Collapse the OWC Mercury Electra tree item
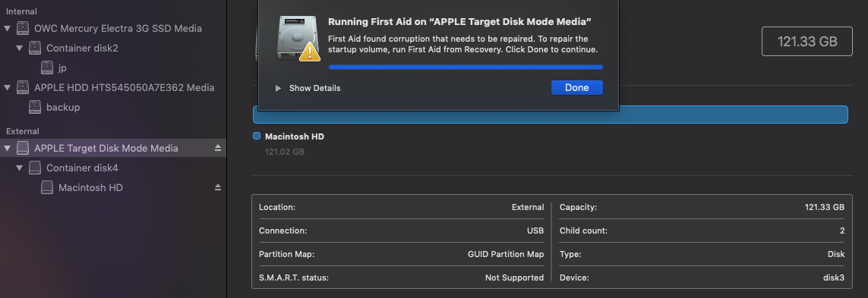Image resolution: width=868 pixels, height=298 pixels. pyautogui.click(x=7, y=28)
